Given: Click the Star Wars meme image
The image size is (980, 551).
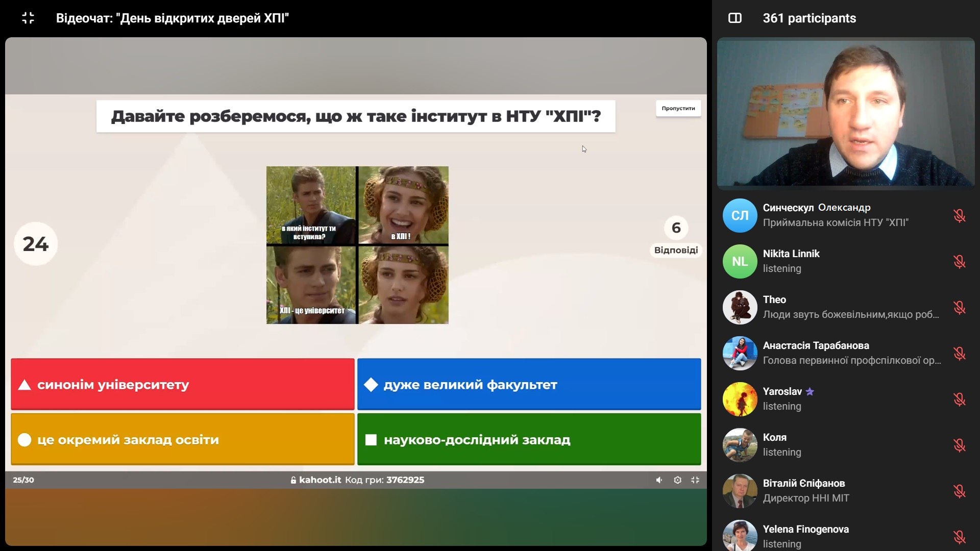Looking at the screenshot, I should pos(357,245).
